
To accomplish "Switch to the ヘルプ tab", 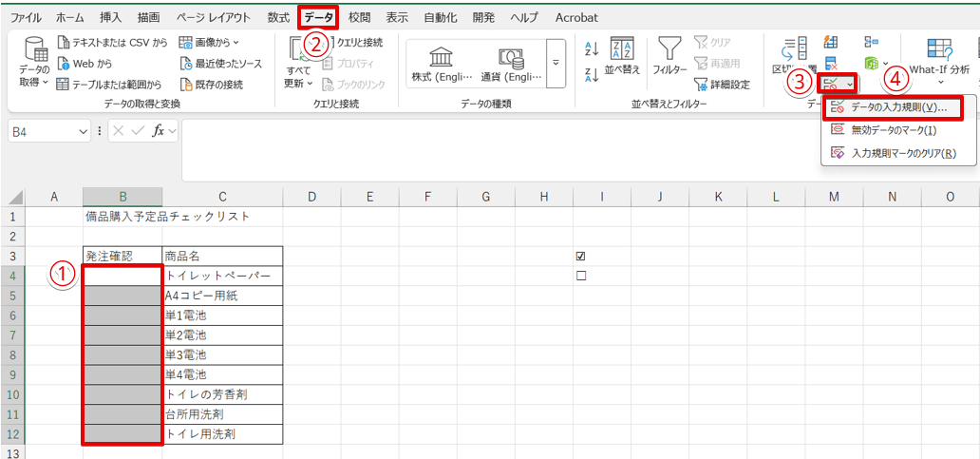I will [x=524, y=17].
